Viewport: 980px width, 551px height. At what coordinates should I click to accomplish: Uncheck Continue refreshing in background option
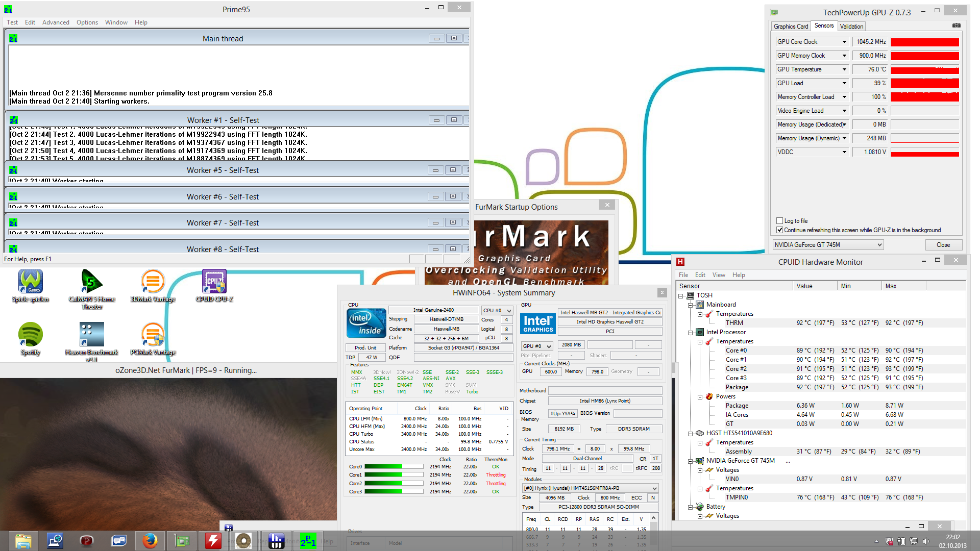779,230
